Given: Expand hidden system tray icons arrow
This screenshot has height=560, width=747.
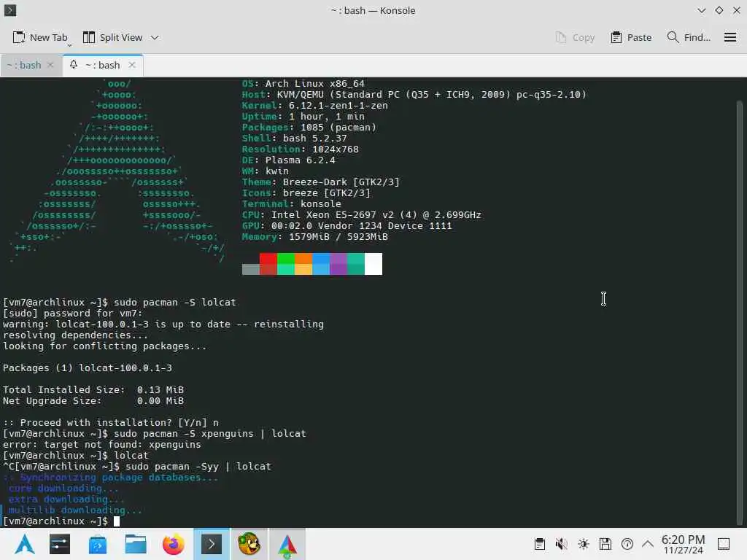Looking at the screenshot, I should coord(648,544).
